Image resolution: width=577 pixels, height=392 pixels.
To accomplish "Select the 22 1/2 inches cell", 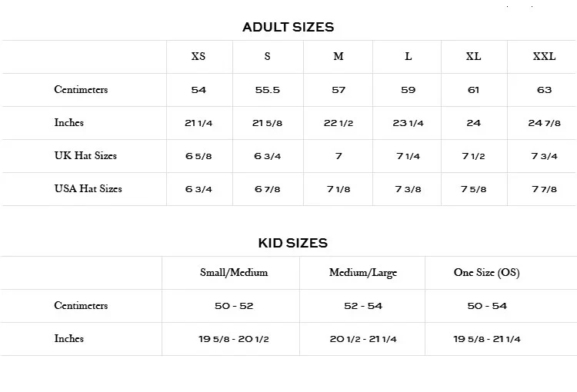I will click(339, 123).
